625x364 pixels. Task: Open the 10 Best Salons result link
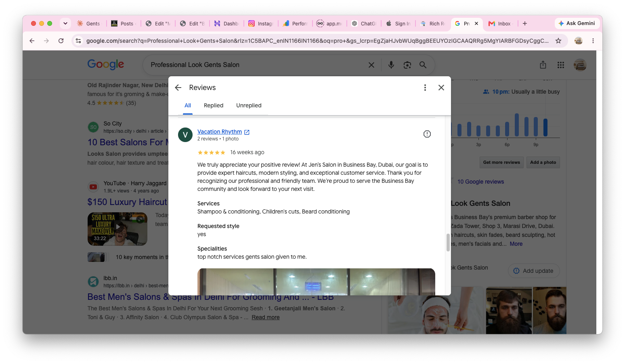point(128,142)
